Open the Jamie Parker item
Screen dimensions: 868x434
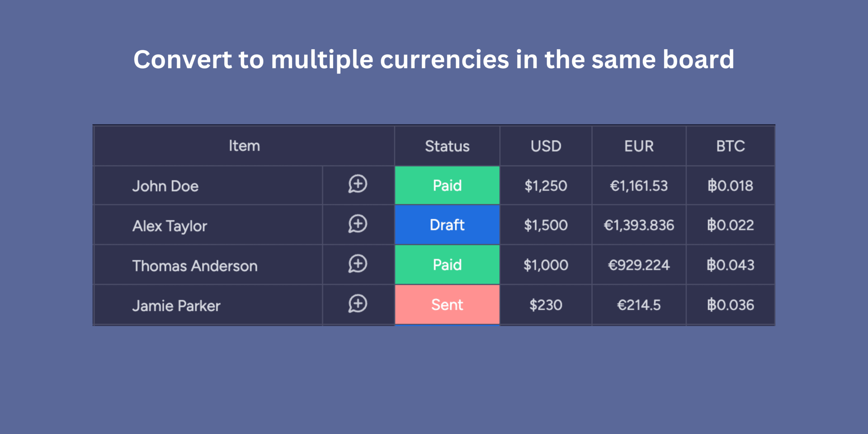[x=176, y=306]
